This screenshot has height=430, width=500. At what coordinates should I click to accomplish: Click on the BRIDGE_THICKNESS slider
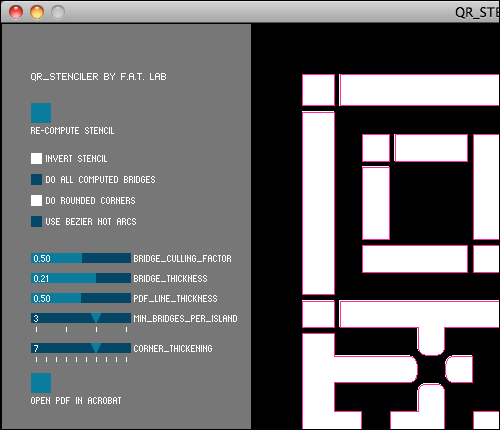81,278
